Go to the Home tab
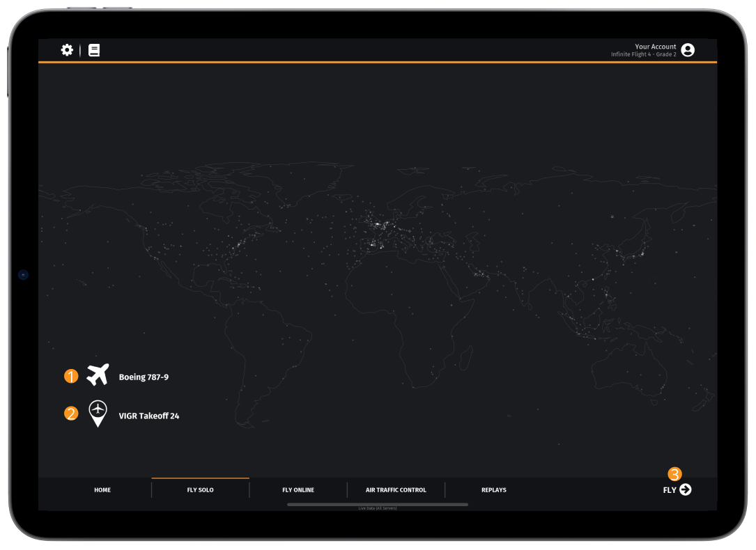756x550 pixels. point(102,490)
